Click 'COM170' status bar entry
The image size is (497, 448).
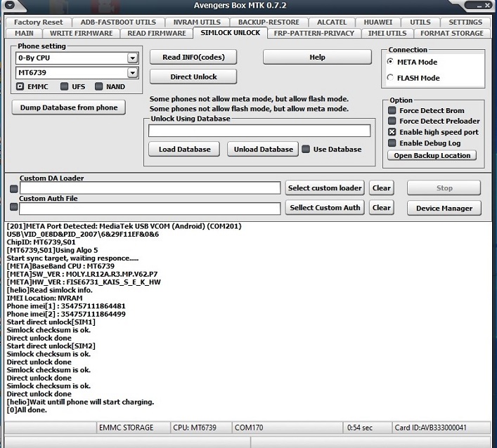[249, 428]
